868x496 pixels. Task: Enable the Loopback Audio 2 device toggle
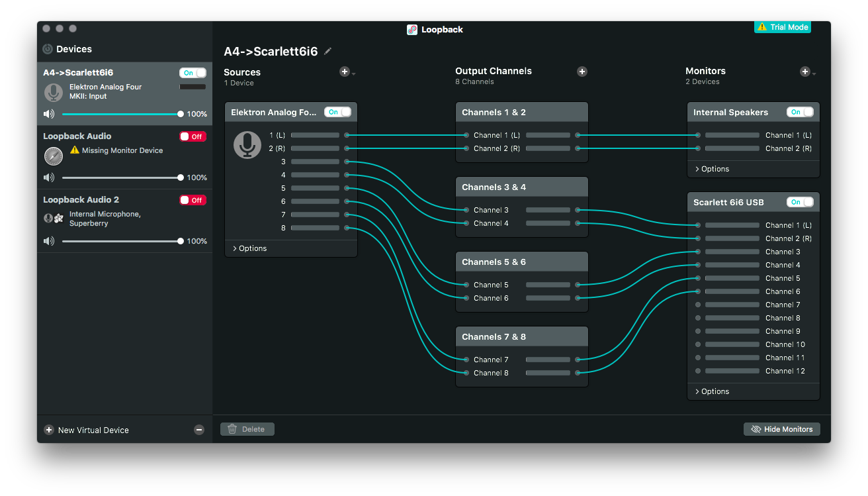click(193, 200)
